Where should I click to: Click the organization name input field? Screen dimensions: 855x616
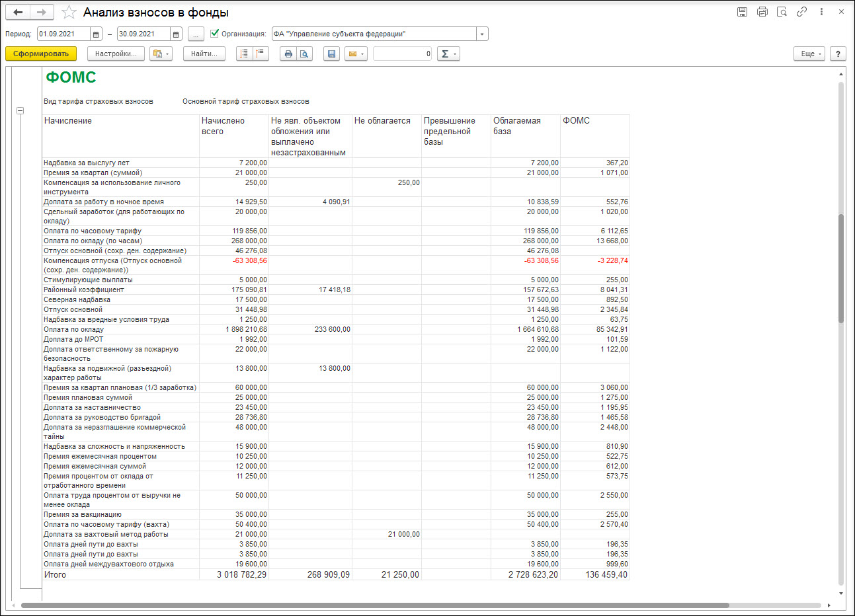tap(374, 34)
